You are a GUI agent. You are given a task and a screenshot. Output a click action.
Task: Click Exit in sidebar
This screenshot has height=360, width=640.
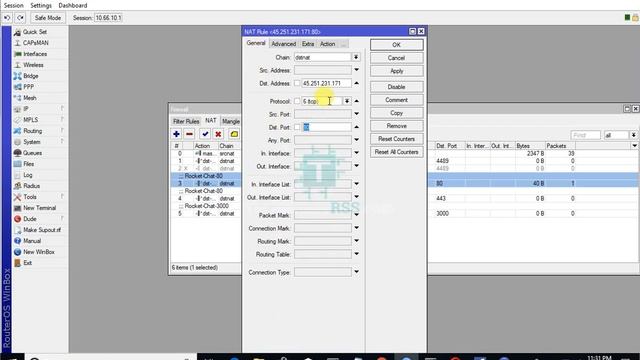coord(27,263)
